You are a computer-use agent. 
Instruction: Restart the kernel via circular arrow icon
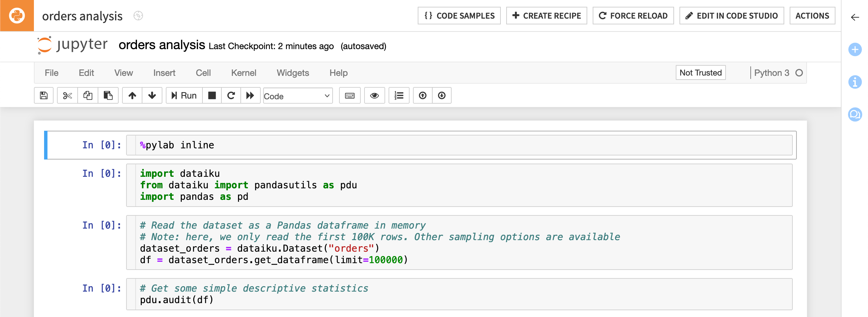(231, 96)
